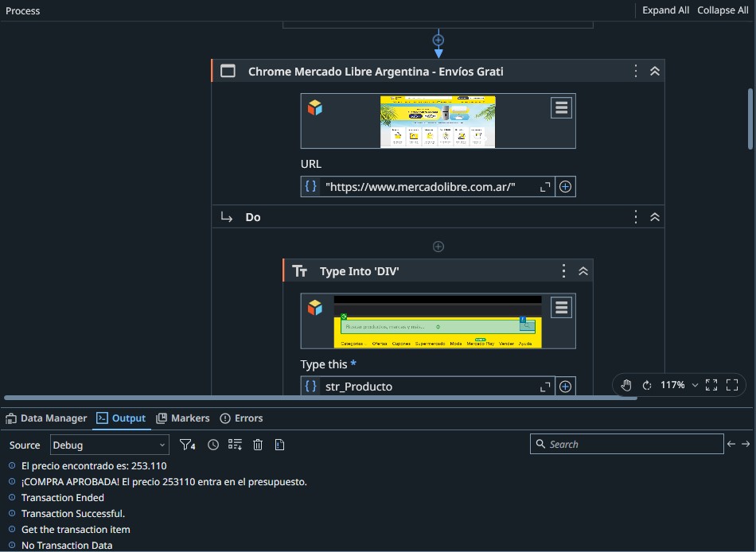Click fit to screen icon

(x=711, y=385)
